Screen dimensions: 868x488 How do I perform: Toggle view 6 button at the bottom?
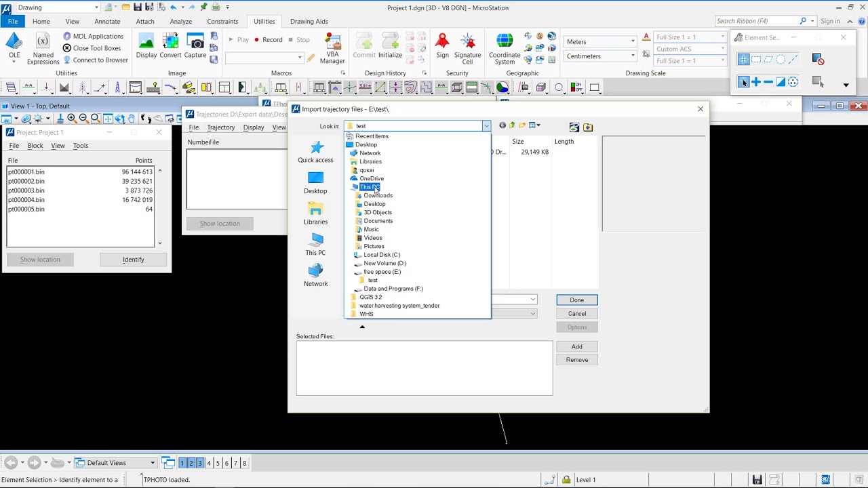[x=226, y=463]
